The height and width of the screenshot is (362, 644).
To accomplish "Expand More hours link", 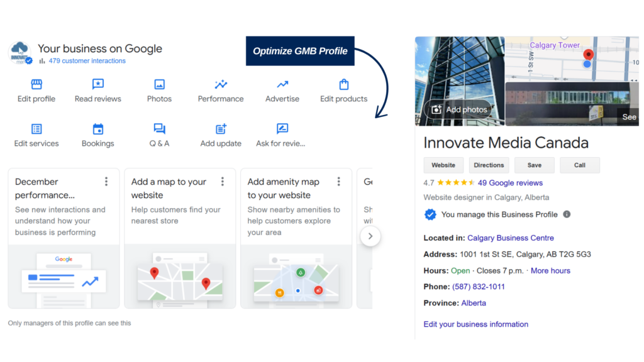I will (550, 271).
